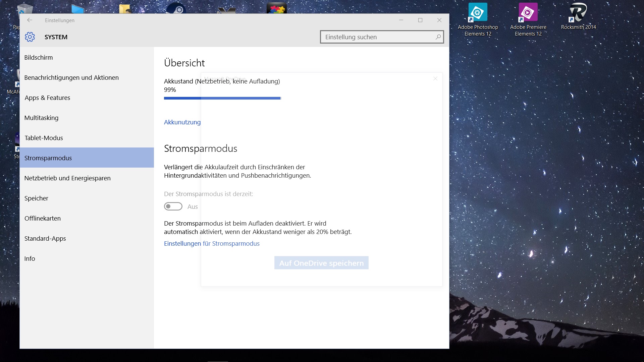Click the Akkustand progress bar
This screenshot has height=362, width=644.
222,98
